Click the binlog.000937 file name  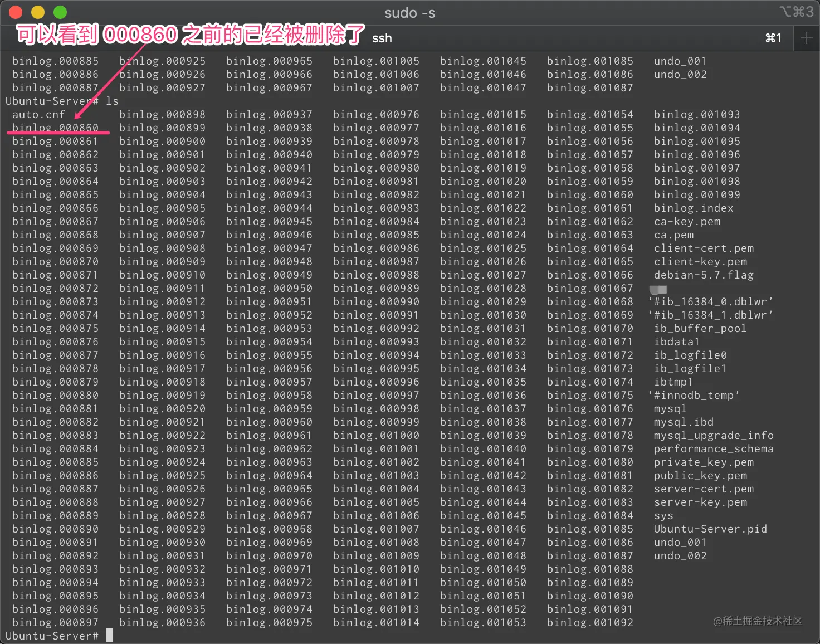coord(269,114)
